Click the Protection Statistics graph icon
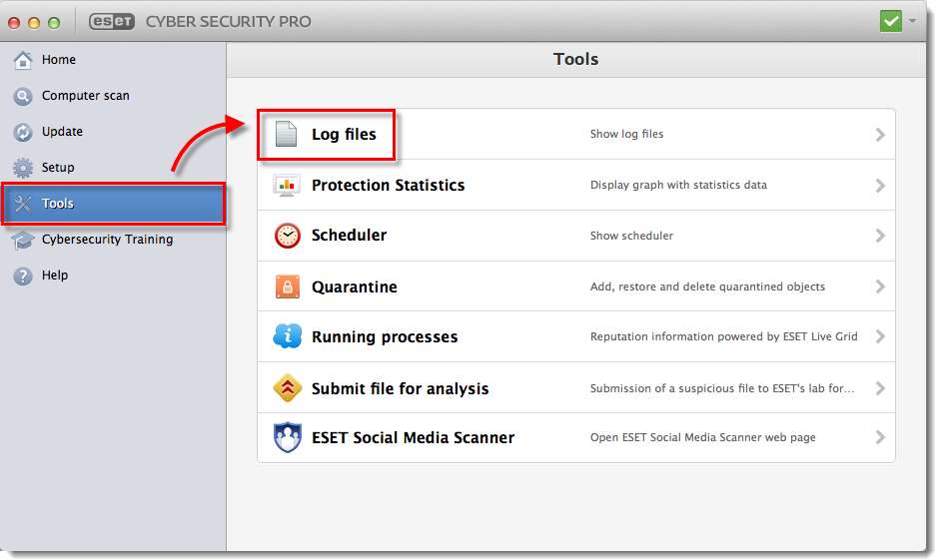Screen dimensions: 936x560 pos(287,186)
